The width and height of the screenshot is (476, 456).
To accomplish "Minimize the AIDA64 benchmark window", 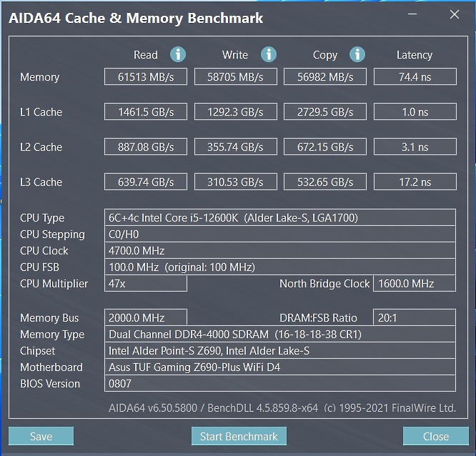I will [412, 14].
